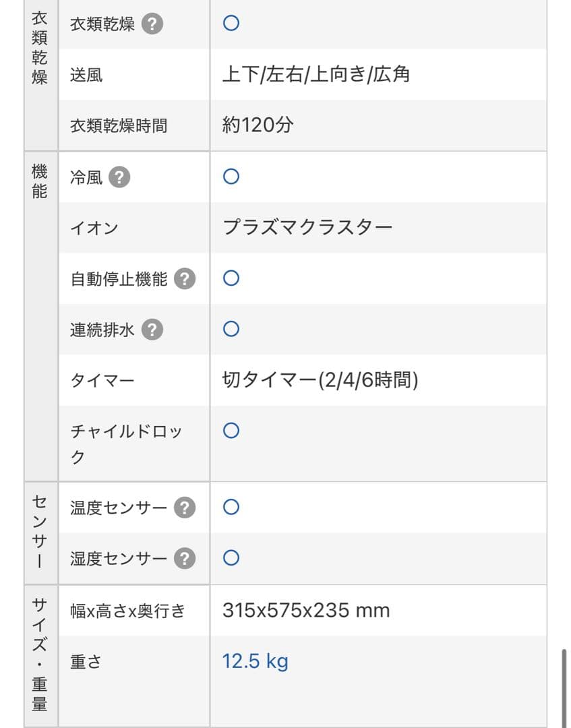Click the 連続排水 circle symbol

(x=231, y=328)
